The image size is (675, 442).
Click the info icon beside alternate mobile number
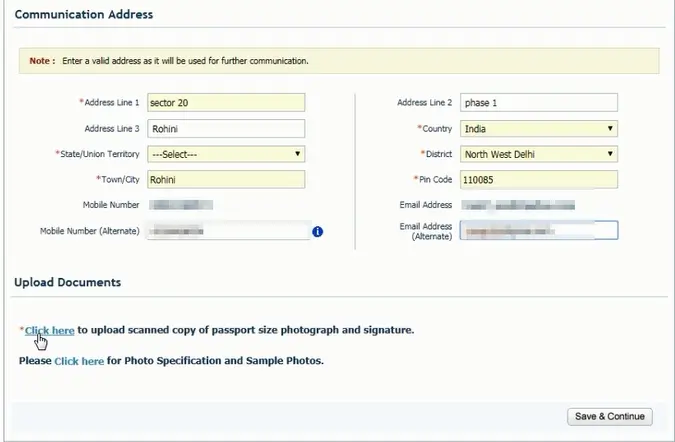pos(317,231)
